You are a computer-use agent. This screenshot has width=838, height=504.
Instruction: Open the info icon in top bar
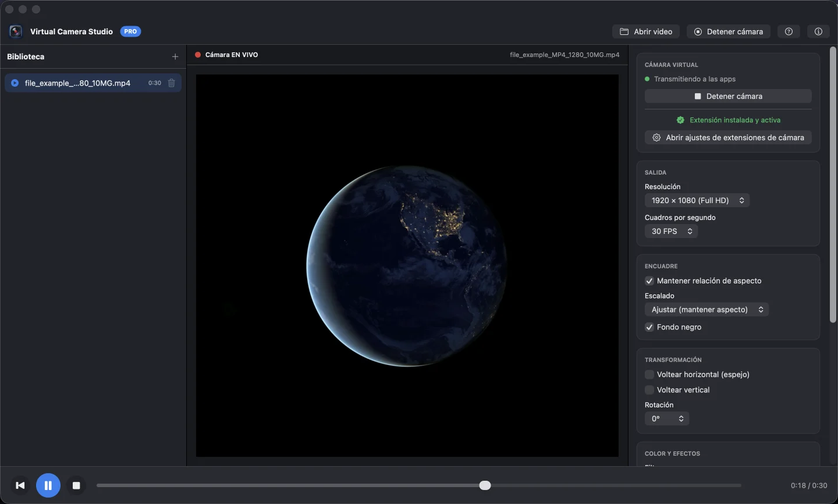click(x=818, y=31)
